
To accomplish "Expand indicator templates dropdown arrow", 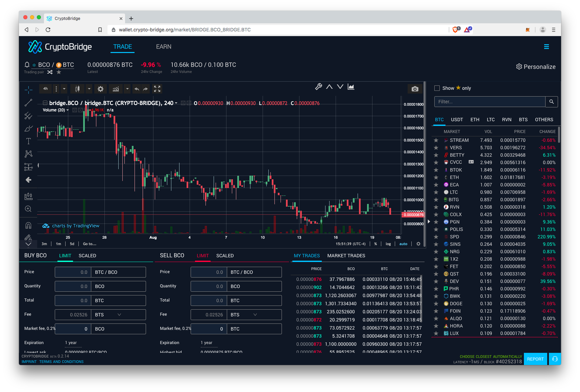I will coord(127,89).
